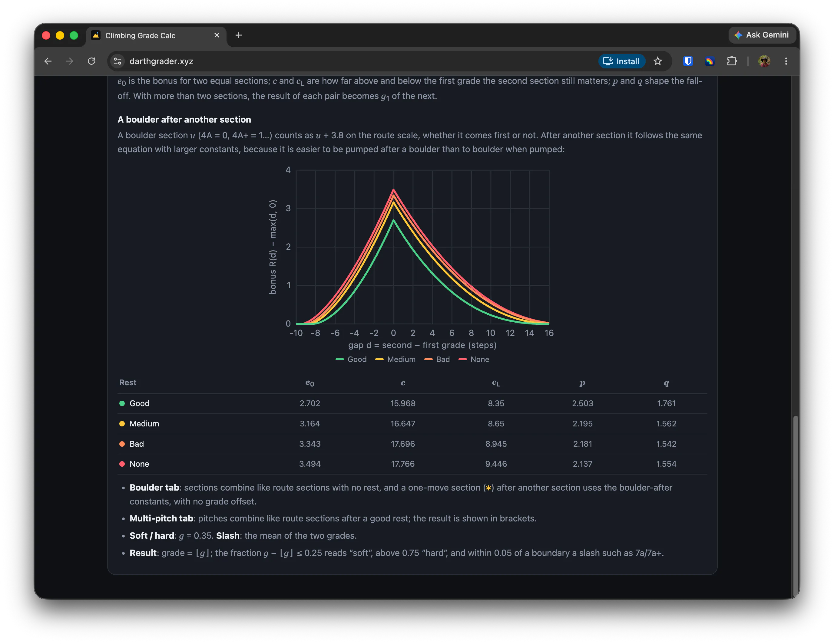Click 'A boulder after another section' heading
This screenshot has height=644, width=834.
(x=184, y=120)
